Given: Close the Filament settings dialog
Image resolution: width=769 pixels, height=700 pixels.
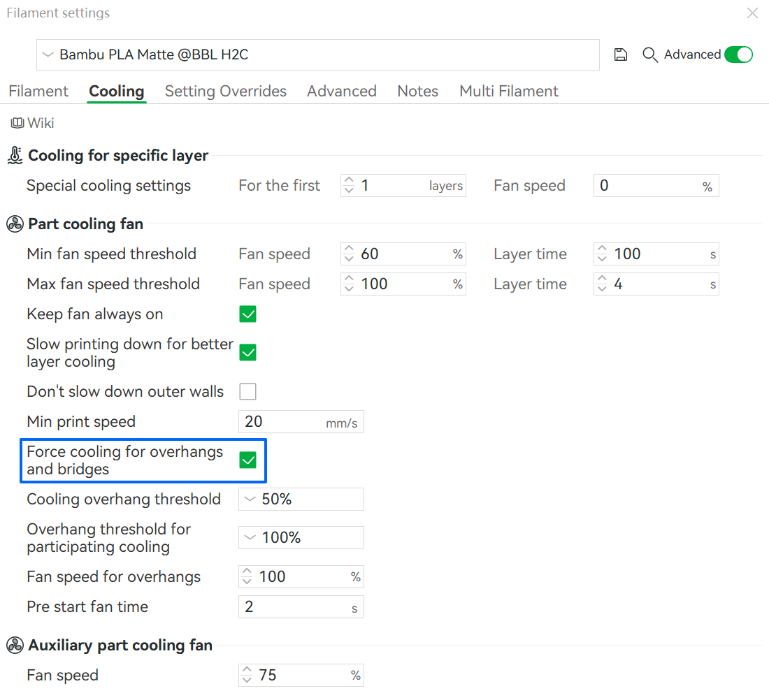Looking at the screenshot, I should point(752,13).
